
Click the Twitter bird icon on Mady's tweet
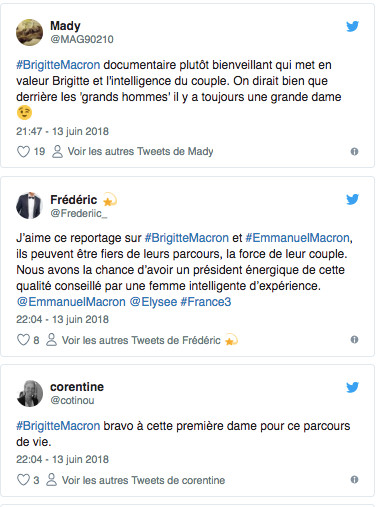352,26
